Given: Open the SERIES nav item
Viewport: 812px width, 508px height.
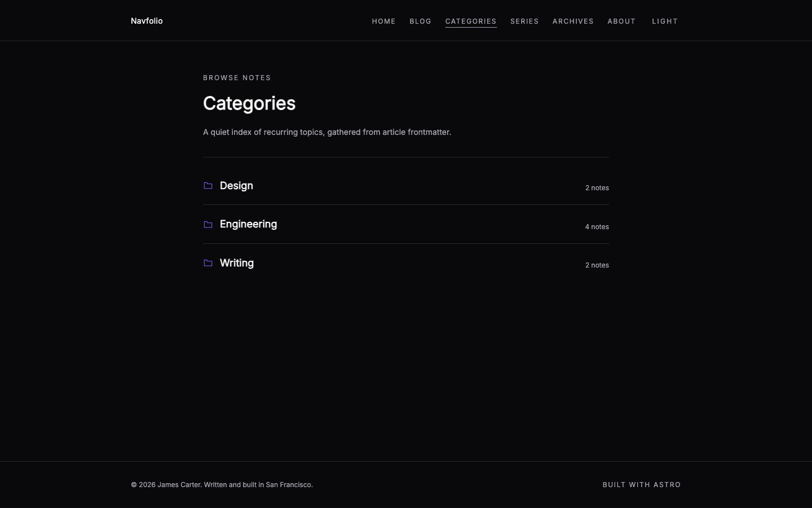Looking at the screenshot, I should [524, 21].
